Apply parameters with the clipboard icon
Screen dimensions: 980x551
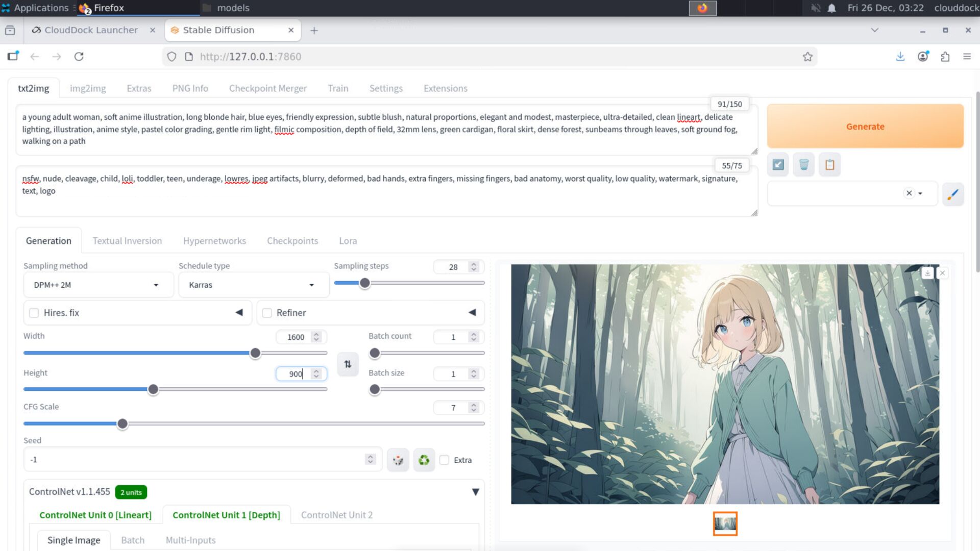(829, 164)
